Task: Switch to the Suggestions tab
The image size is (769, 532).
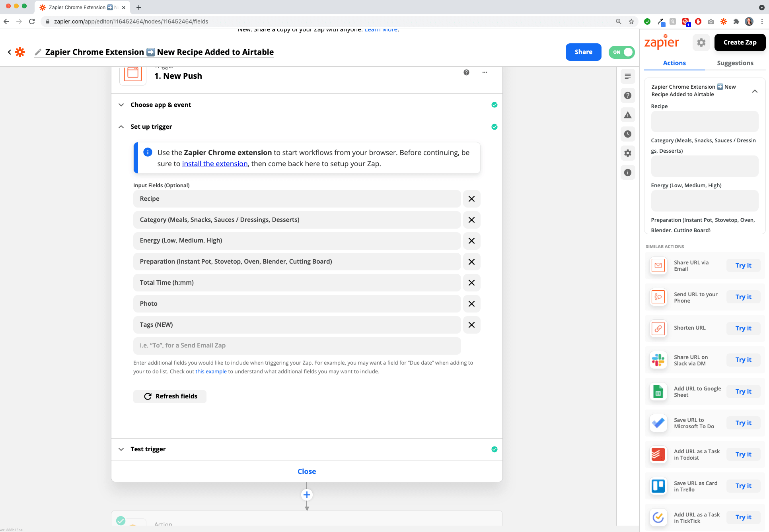Action: coord(735,63)
